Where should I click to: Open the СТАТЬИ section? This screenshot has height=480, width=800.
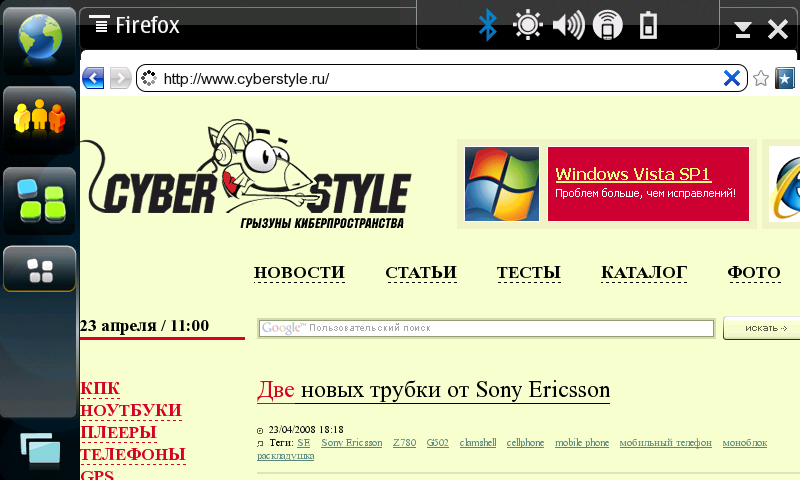pyautogui.click(x=421, y=273)
